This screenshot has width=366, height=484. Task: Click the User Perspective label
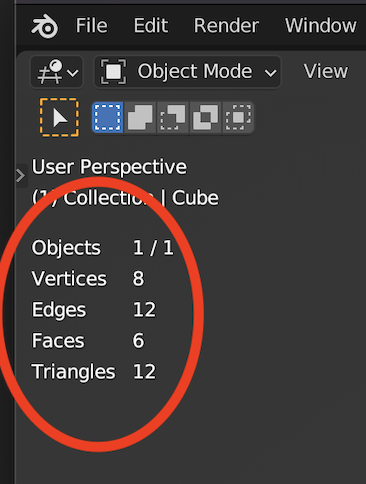click(x=109, y=167)
